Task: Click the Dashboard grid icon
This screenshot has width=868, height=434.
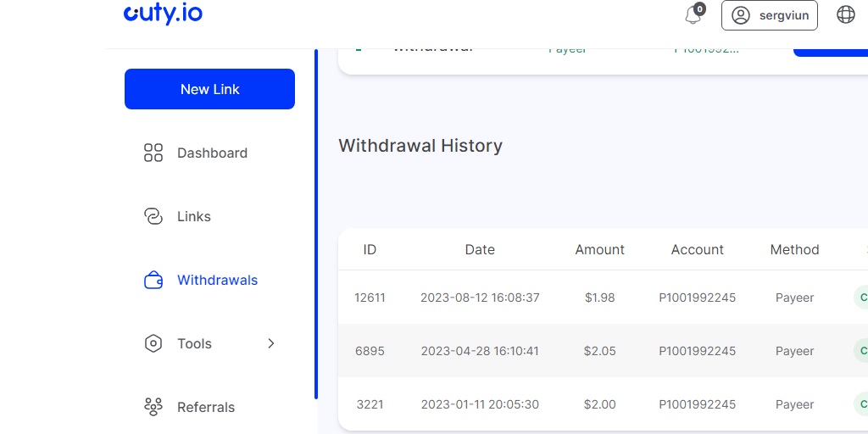Action: click(x=153, y=153)
